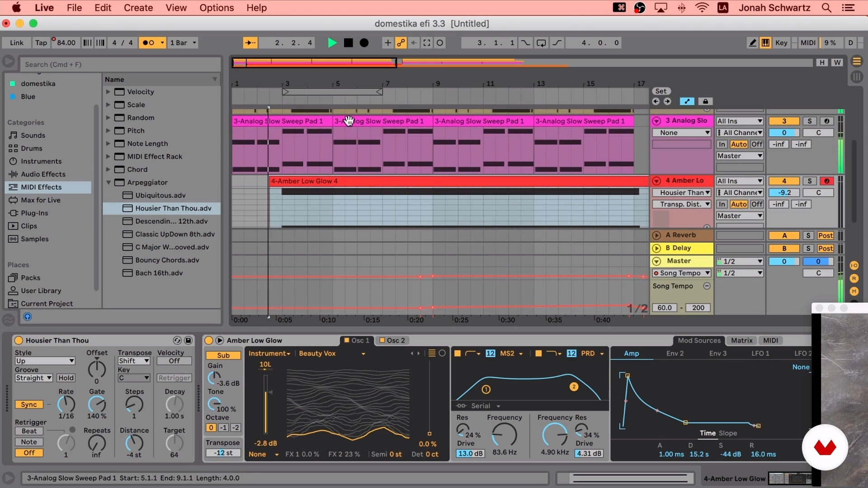Open the Style dropdown showing Up
The width and height of the screenshot is (868, 488).
(45, 361)
